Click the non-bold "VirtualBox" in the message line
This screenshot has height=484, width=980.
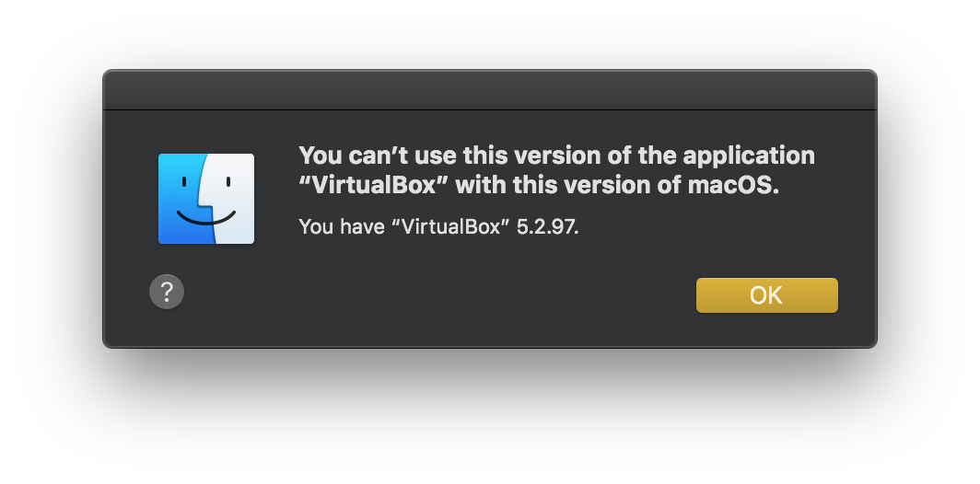(x=450, y=226)
